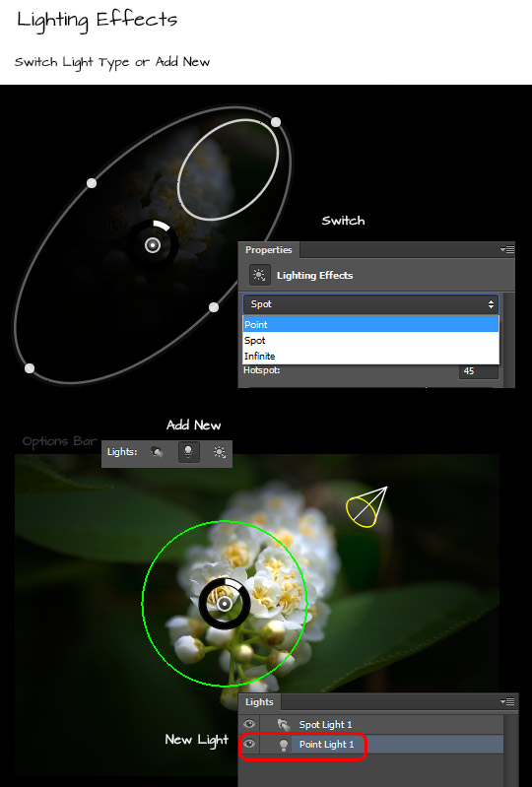The height and width of the screenshot is (787, 532).
Task: Select the Properties panel tab
Action: [x=269, y=250]
